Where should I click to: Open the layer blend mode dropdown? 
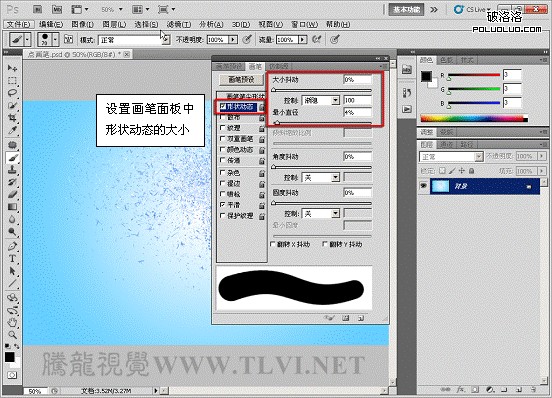click(451, 156)
